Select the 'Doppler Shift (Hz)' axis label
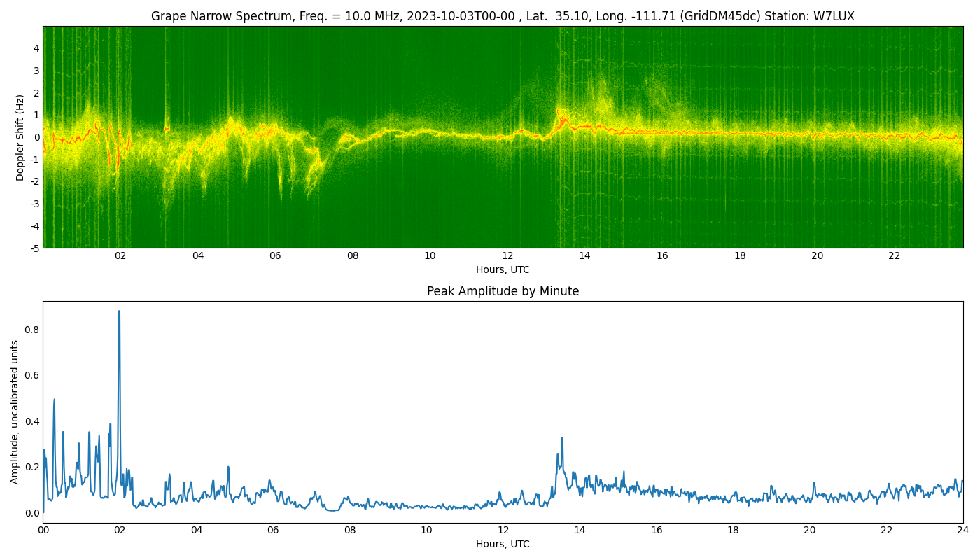Viewport: 980px width, 560px height. tap(20, 137)
